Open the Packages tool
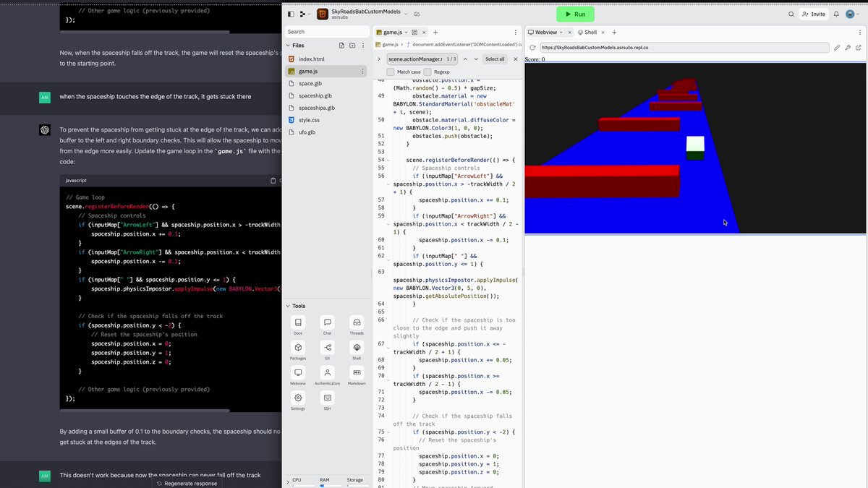The width and height of the screenshot is (868, 488). coord(298,348)
